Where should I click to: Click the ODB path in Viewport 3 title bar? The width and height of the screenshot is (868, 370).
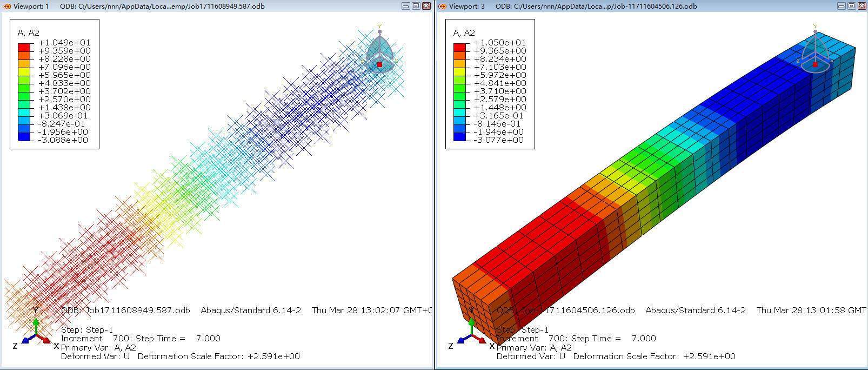pos(596,6)
